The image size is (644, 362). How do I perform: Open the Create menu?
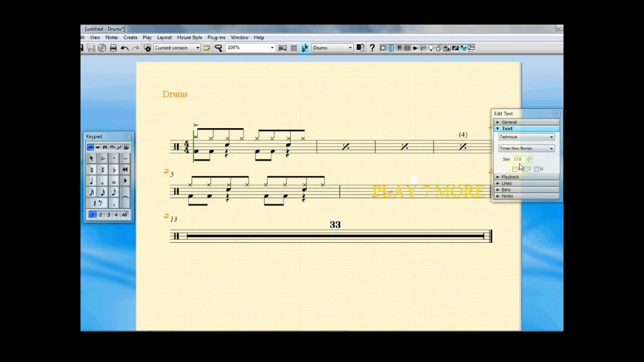[130, 37]
